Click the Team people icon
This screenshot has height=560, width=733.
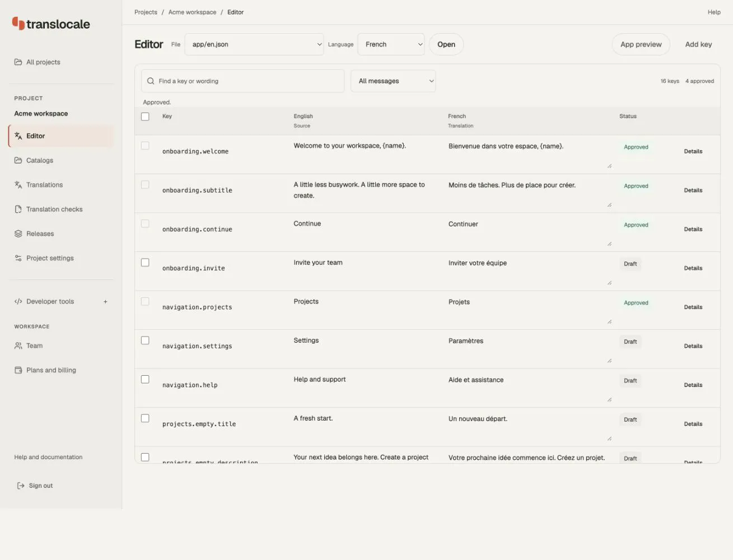click(x=18, y=346)
